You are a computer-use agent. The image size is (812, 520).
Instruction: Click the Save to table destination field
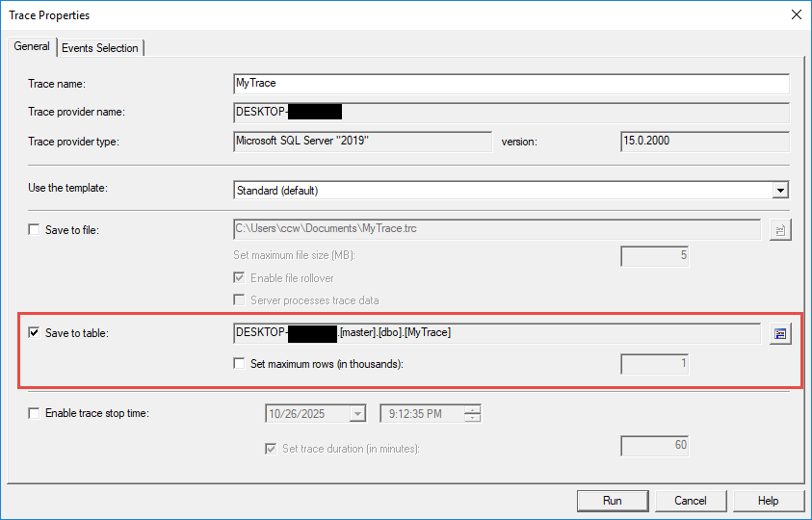pos(497,333)
